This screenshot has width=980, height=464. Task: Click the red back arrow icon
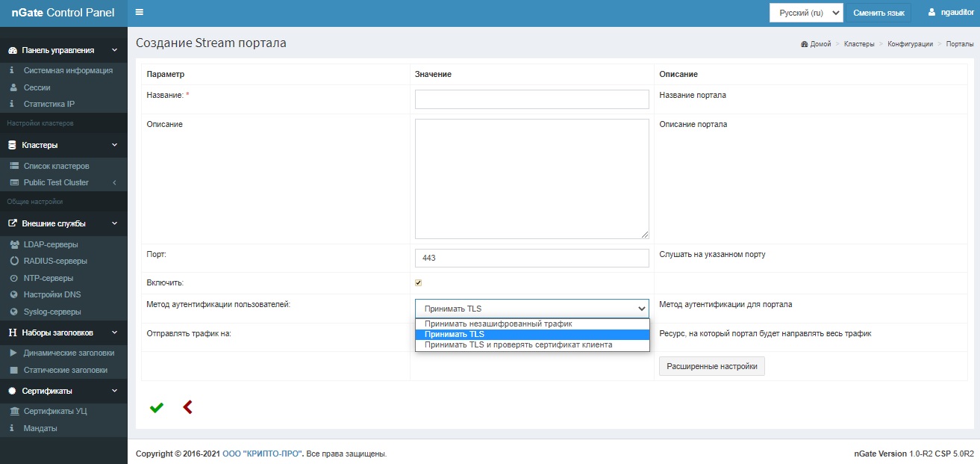click(x=187, y=407)
